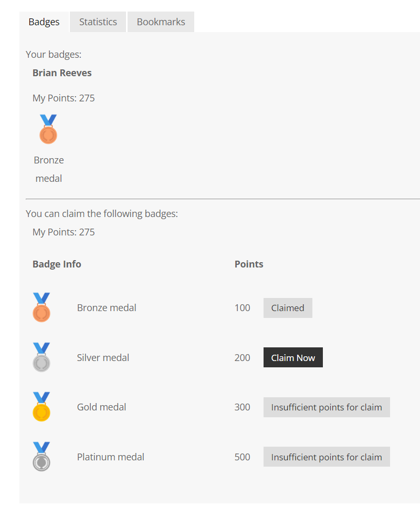Click the earned Bronze medal icon under Brian Reeves
This screenshot has height=515, width=420.
tap(48, 129)
